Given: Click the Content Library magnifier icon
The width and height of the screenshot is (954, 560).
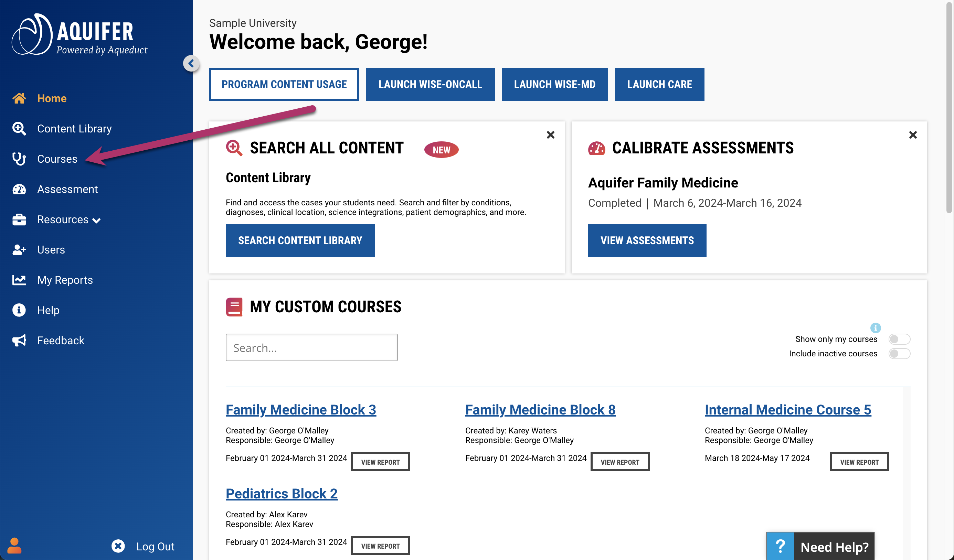Looking at the screenshot, I should (19, 129).
